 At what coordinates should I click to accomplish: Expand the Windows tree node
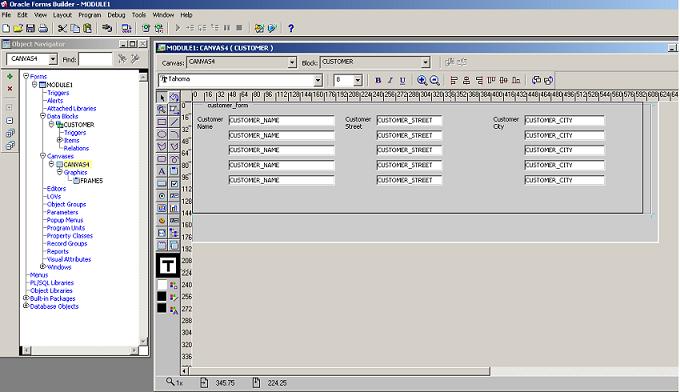(43, 266)
